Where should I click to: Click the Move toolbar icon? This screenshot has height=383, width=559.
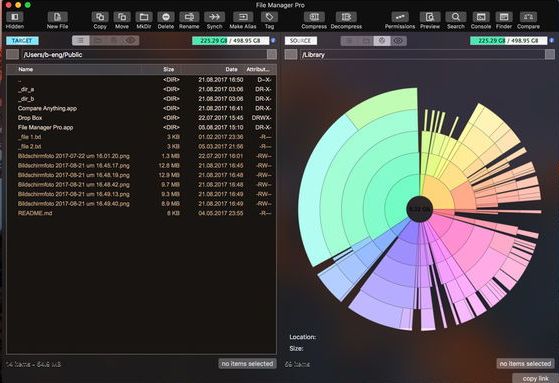[x=122, y=17]
